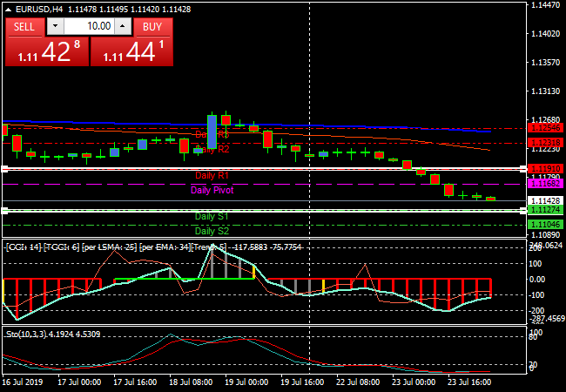This screenshot has height=392, width=566.
Task: Increase lot volume with up arrow
Action: coord(123,26)
